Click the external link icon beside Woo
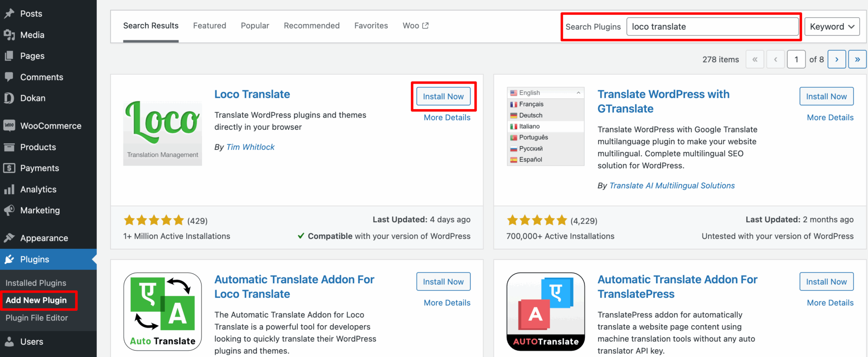Screen dimensions: 868x357 click(x=425, y=26)
